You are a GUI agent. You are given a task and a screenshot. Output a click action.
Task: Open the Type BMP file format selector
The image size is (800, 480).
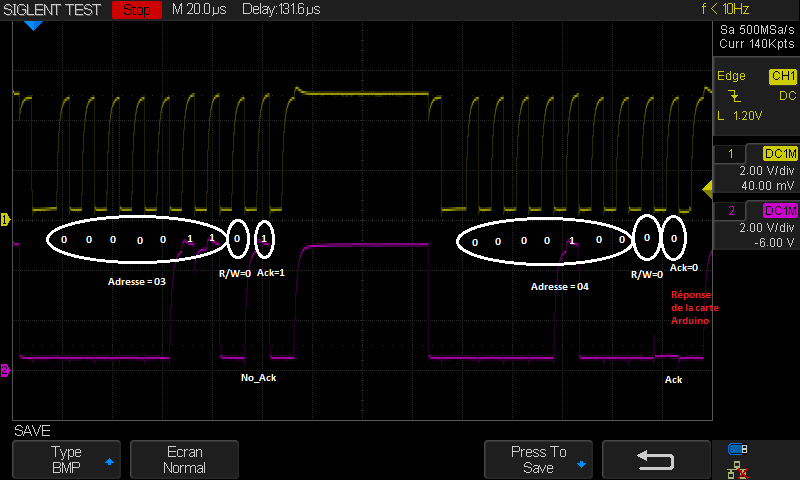(x=66, y=459)
